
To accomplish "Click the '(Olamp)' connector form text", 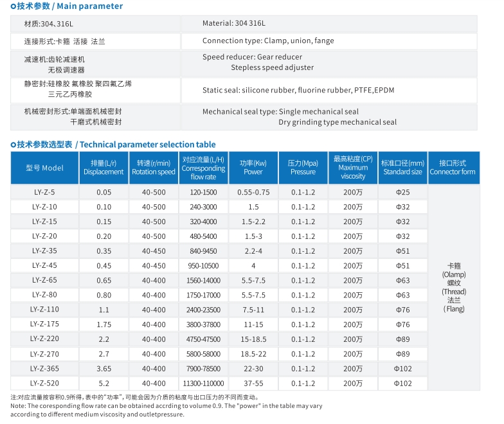I will tap(454, 275).
